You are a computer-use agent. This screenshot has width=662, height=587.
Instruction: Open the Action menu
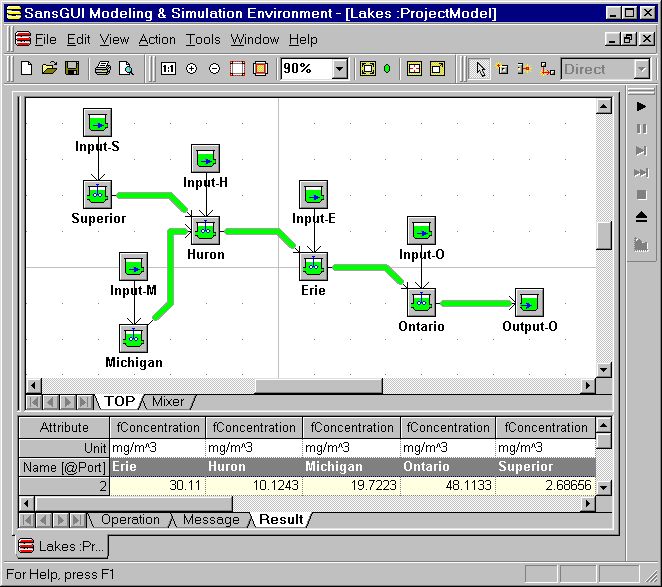click(157, 40)
